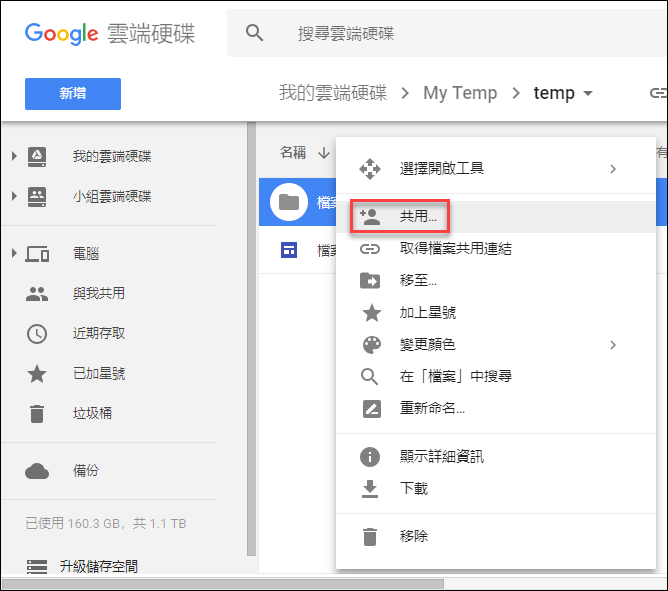Viewport: 668px width, 591px height.
Task: Click the search icon in context menu
Action: point(369,377)
